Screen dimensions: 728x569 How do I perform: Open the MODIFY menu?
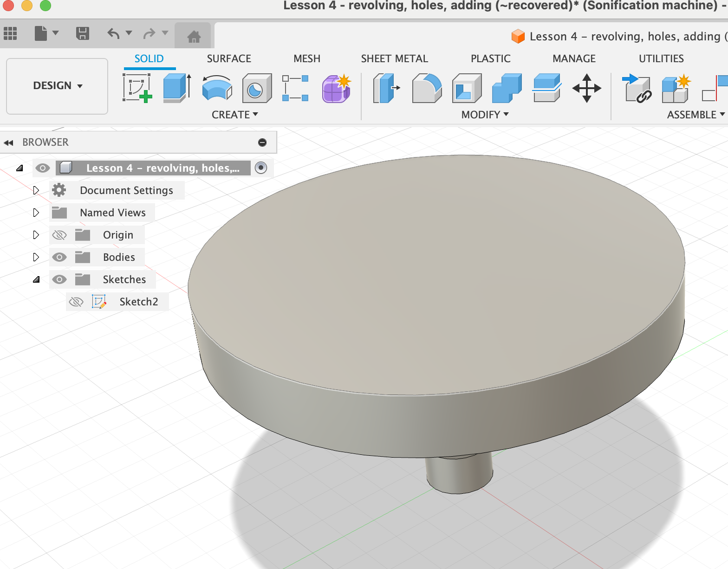click(x=485, y=115)
